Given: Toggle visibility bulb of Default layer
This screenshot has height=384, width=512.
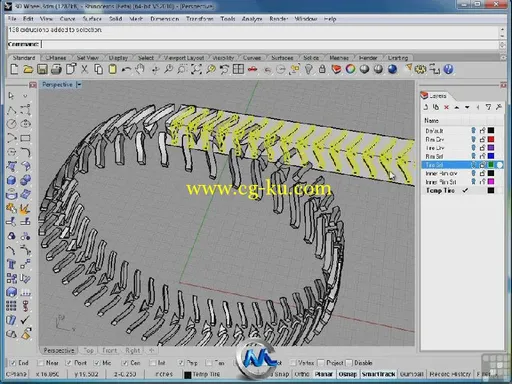Looking at the screenshot, I should click(473, 130).
